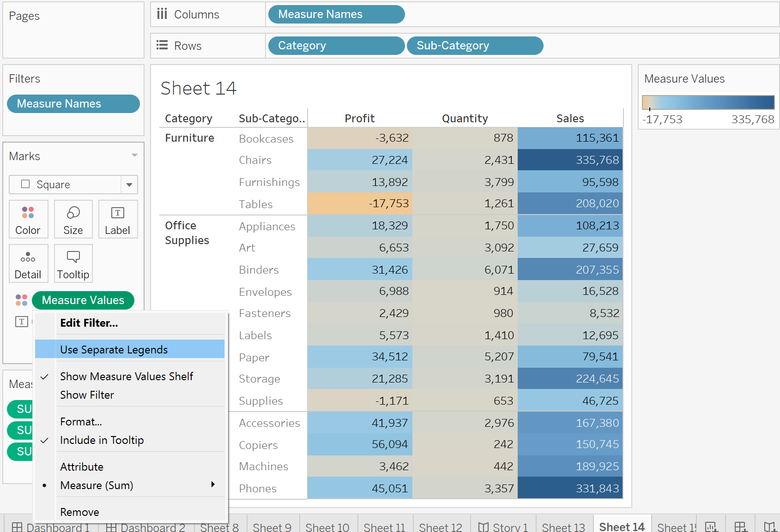This screenshot has width=780, height=532.
Task: Open the Tooltip marks editor
Action: 73,264
